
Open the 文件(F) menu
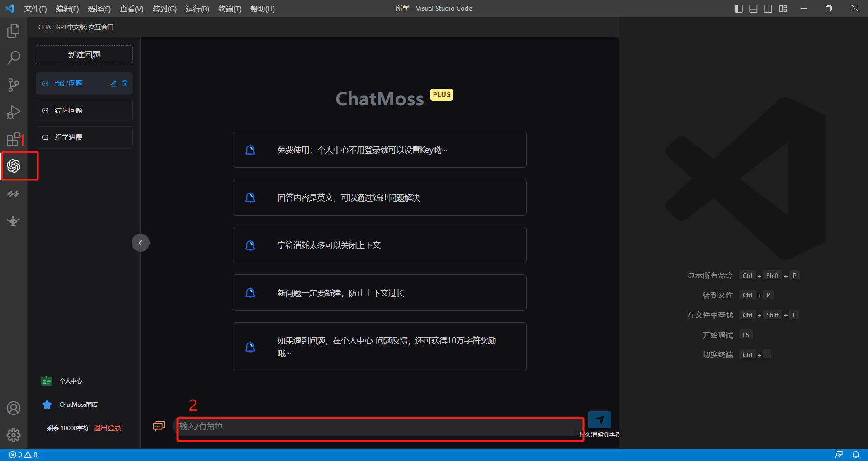[35, 9]
